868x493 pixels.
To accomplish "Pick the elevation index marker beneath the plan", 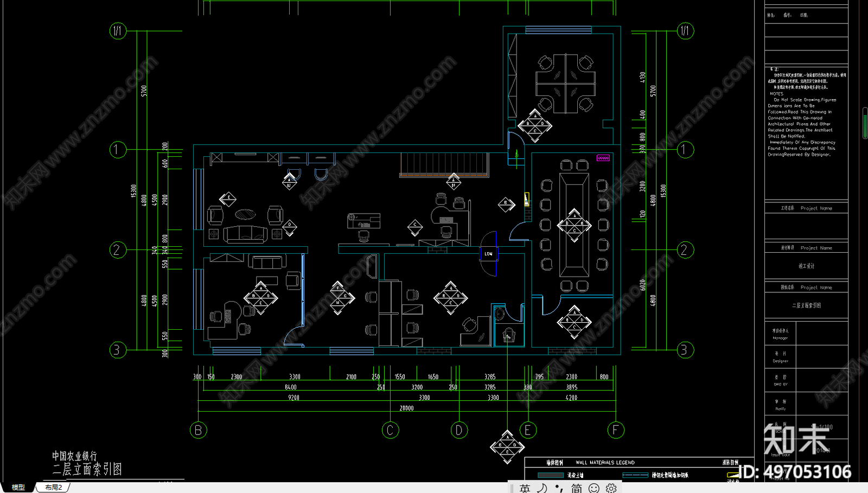I will click(507, 447).
